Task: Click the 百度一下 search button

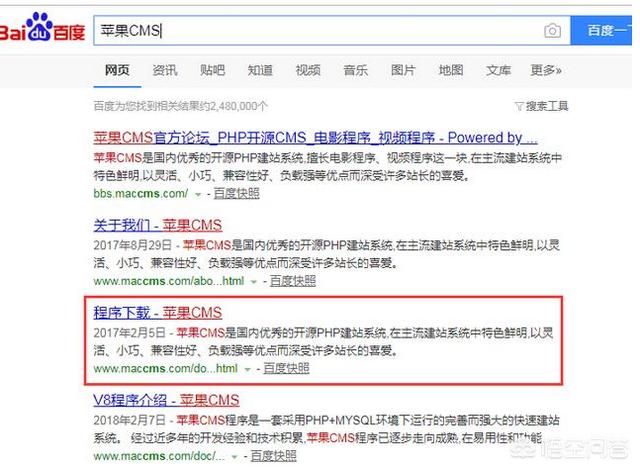Action: tap(606, 31)
